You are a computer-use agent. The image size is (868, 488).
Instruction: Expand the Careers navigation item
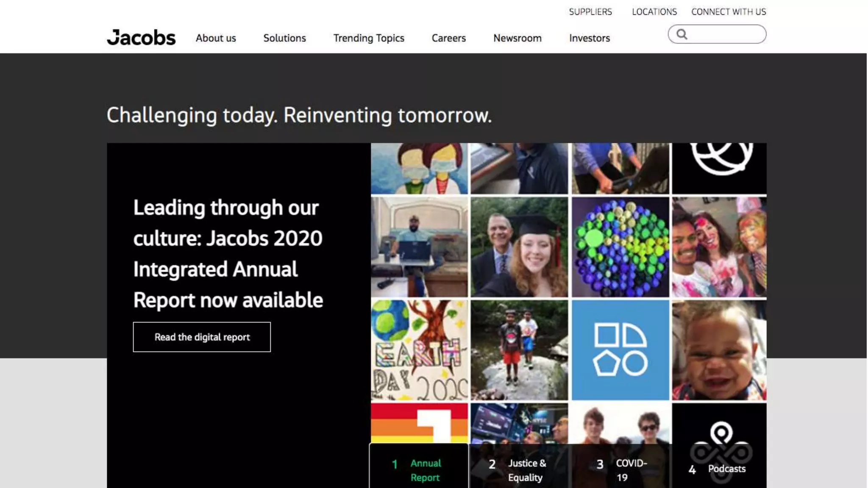(x=448, y=38)
